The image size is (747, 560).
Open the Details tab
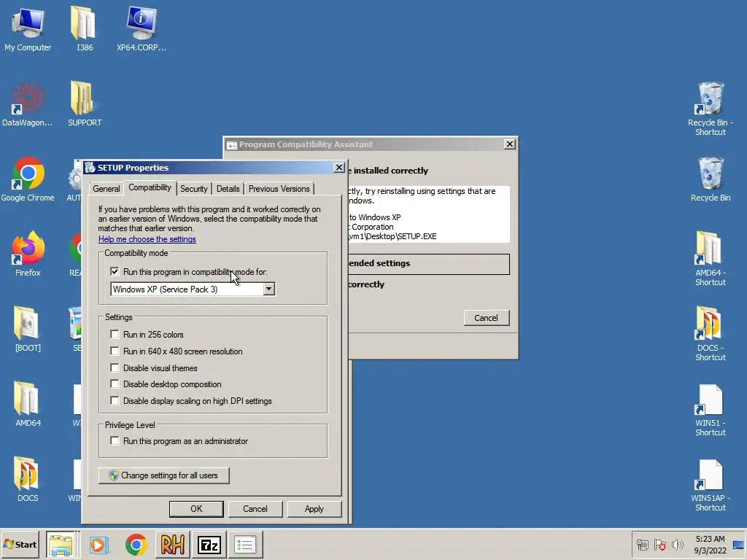coord(228,189)
